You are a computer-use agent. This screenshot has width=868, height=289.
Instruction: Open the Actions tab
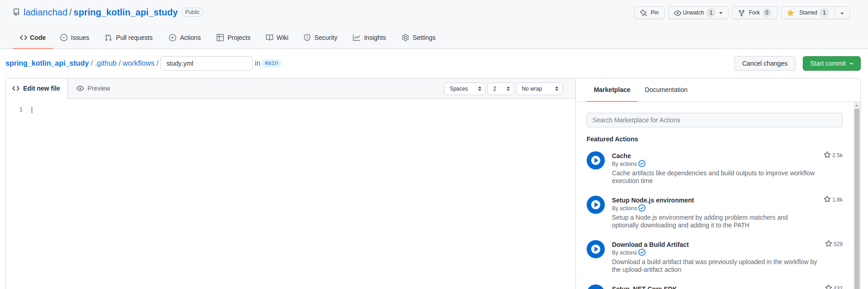pyautogui.click(x=185, y=38)
